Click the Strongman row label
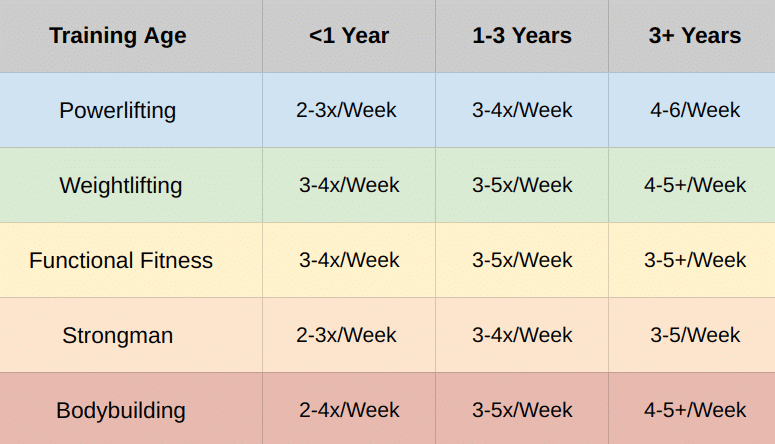Viewport: 775px width, 444px height. coord(131,335)
